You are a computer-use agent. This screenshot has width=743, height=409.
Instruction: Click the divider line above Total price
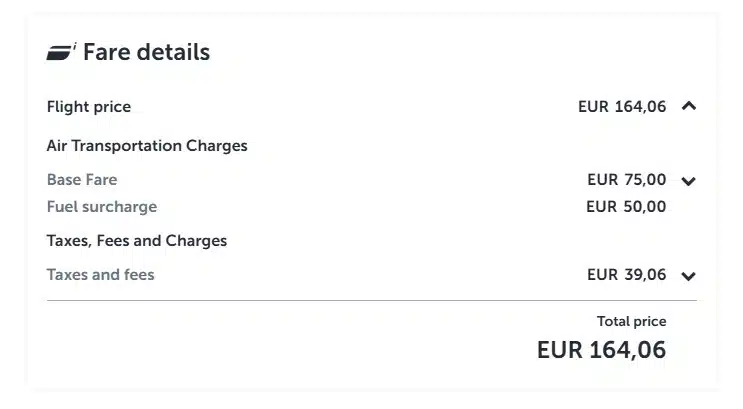371,300
